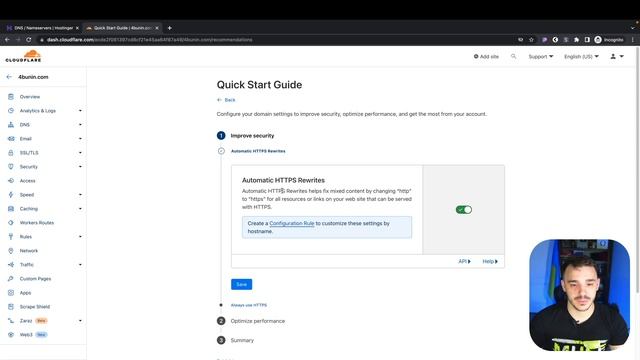The width and height of the screenshot is (640, 360).
Task: Click the Incognito profile indicator
Action: pos(609,40)
